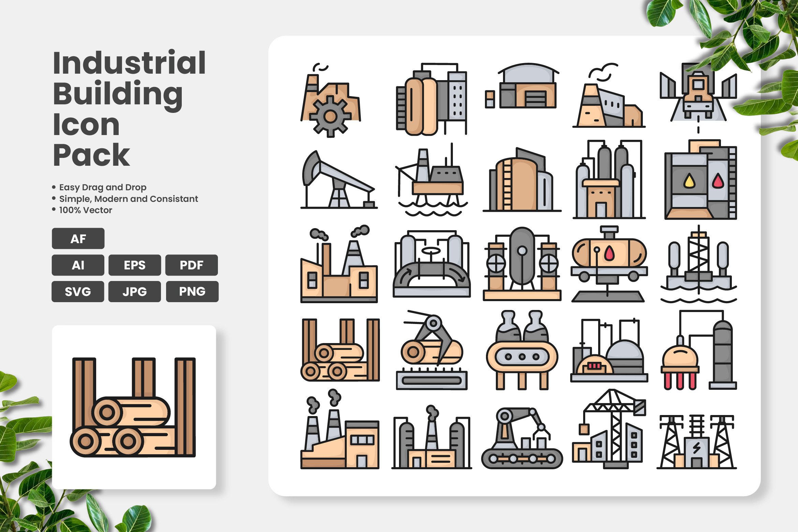798x532 pixels.
Task: Select the electricity pylon substation icon
Action: click(x=697, y=442)
